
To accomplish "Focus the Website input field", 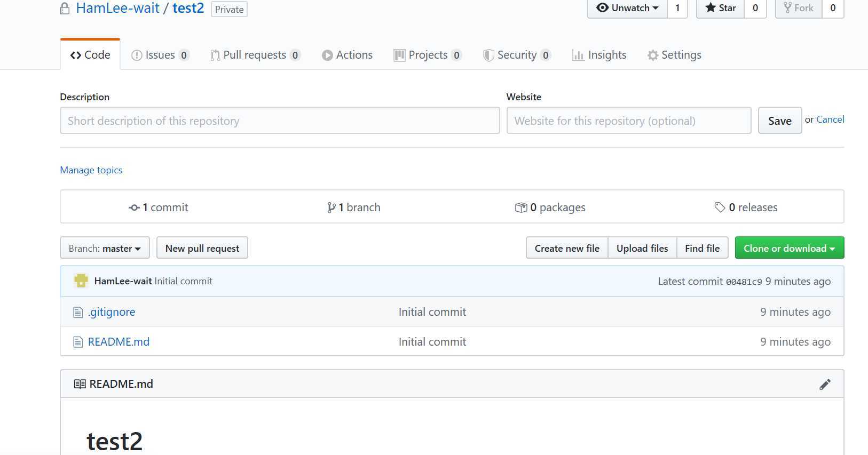I will tap(629, 121).
